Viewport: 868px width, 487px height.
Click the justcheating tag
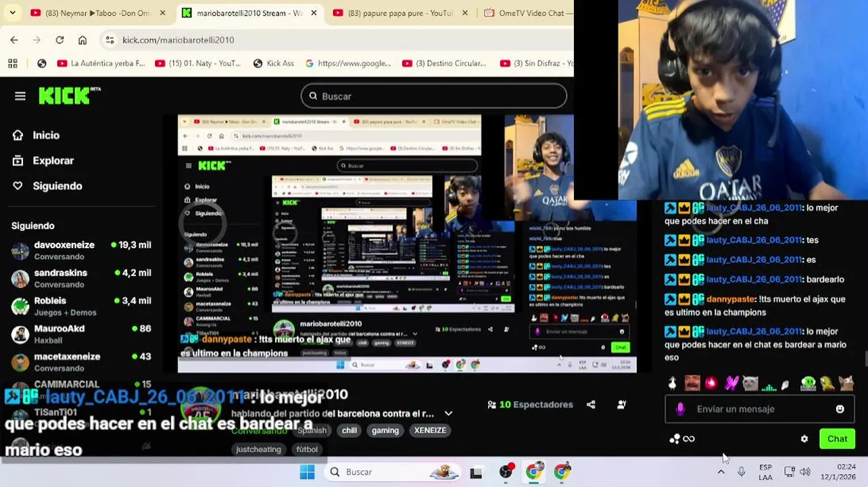(x=258, y=449)
